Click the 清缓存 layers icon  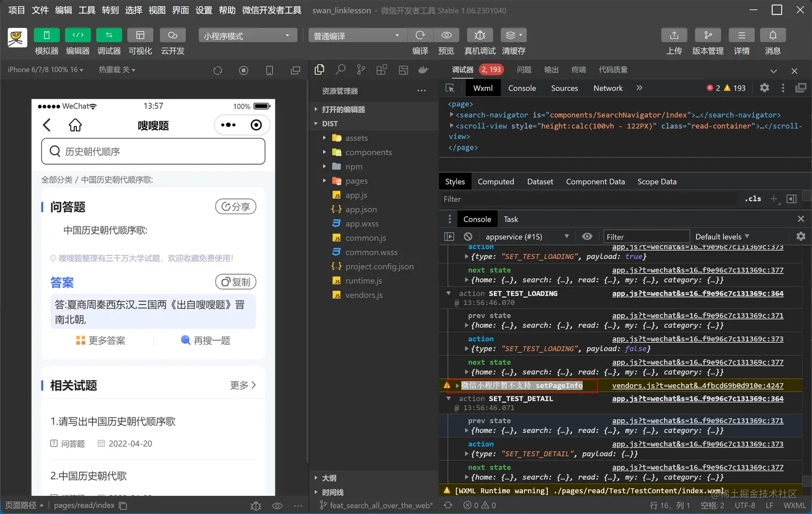click(513, 35)
